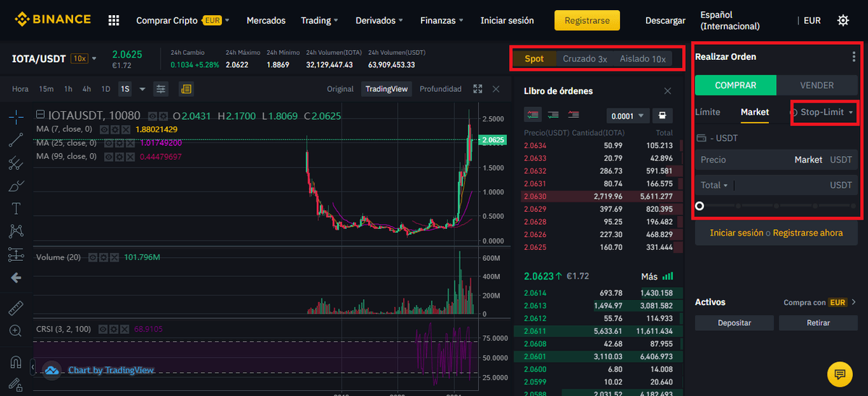Viewport: 868px width, 396px height.
Task: Expand the Derivados menu
Action: (x=380, y=20)
